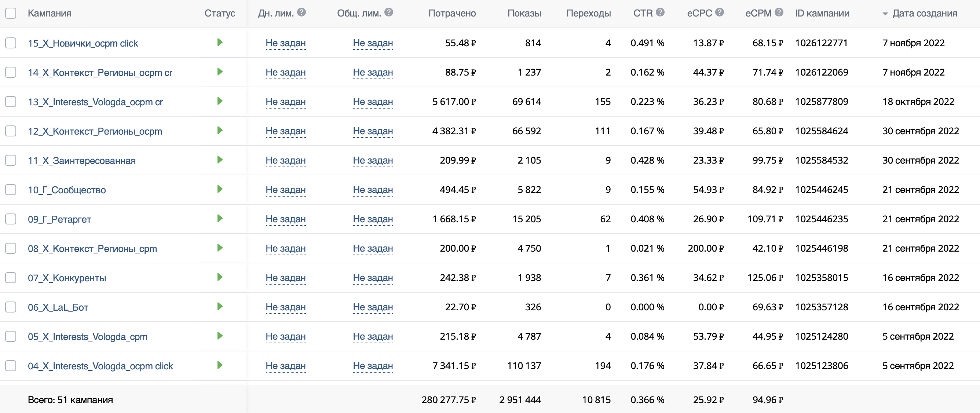The height and width of the screenshot is (413, 980).
Task: Select checkbox for 13_Х_Interests_Vologda_ocpm cr
Action: point(11,102)
